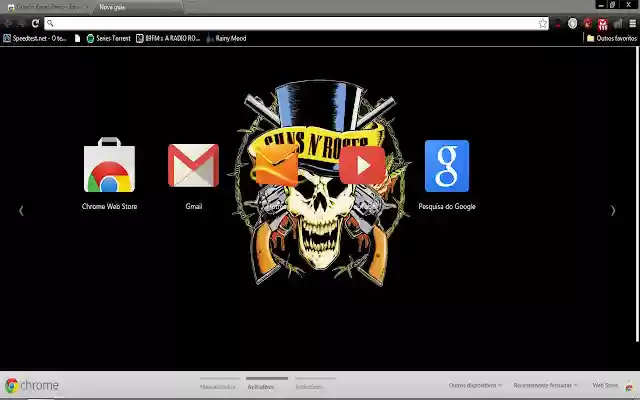The height and width of the screenshot is (400, 640).
Task: Close the first browser tab
Action: pyautogui.click(x=86, y=7)
